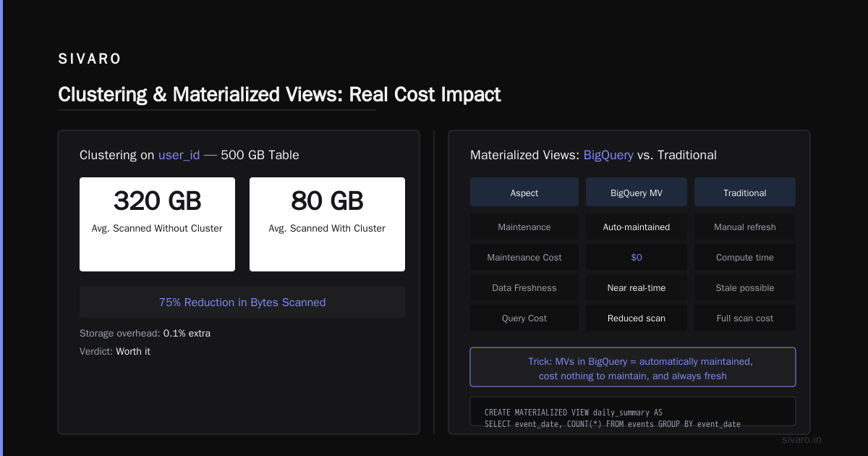Select "Storage overhead: 0.1% extra" line
Viewport: 868px width, 456px height.
pyautogui.click(x=145, y=333)
